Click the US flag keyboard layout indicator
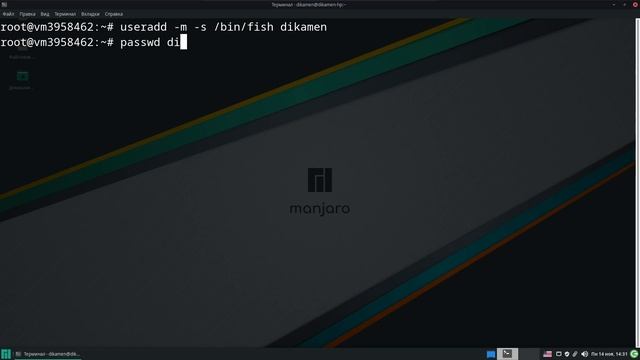 pyautogui.click(x=548, y=354)
